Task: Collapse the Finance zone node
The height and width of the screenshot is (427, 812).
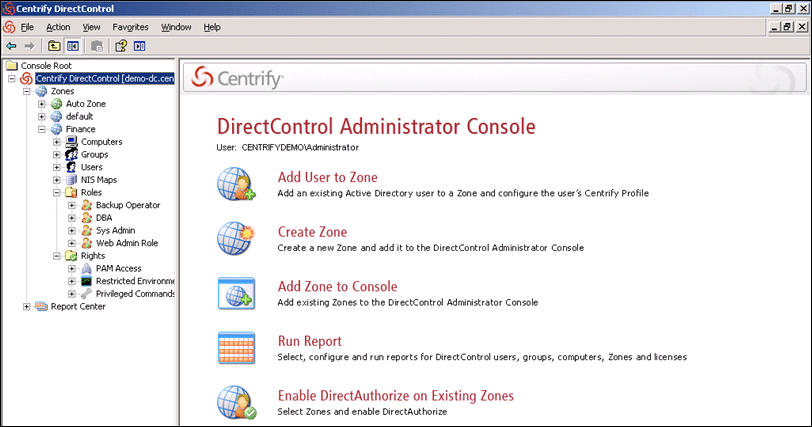Action: click(x=41, y=129)
